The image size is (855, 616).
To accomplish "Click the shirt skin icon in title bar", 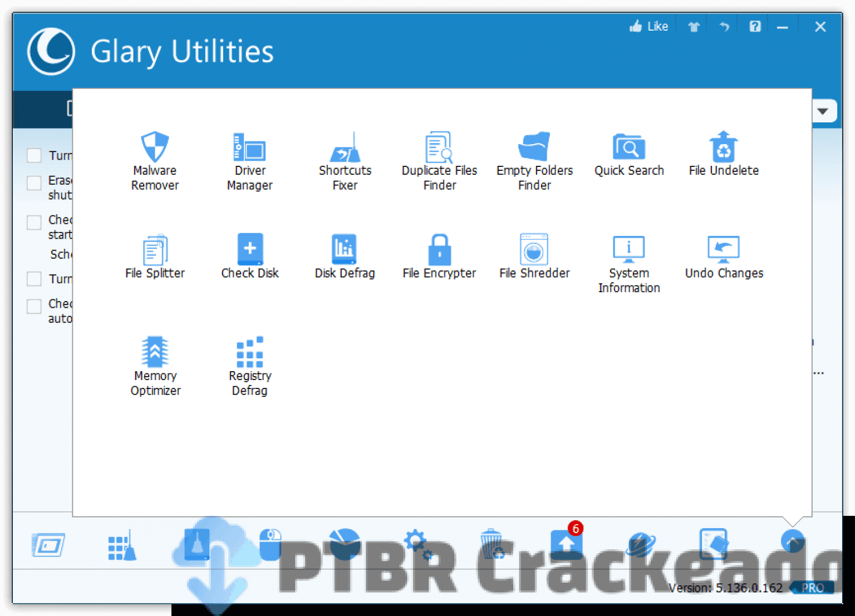I will pyautogui.click(x=694, y=27).
